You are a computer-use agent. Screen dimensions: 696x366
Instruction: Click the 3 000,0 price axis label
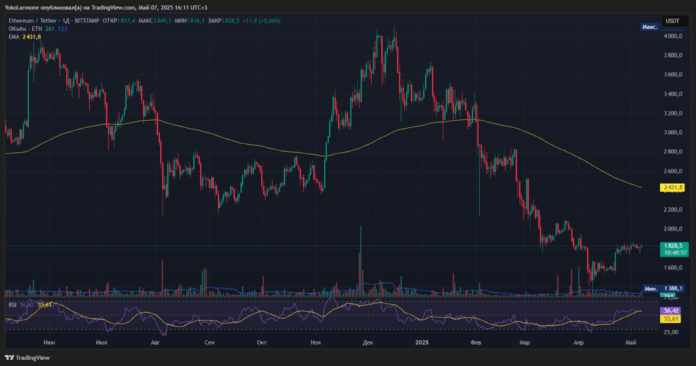(x=673, y=133)
